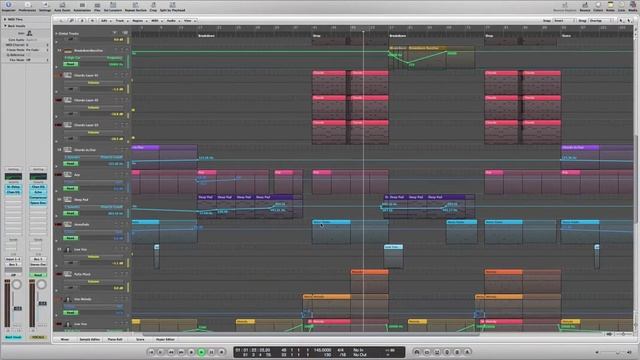This screenshot has width=640, height=360.
Task: Click the Repeat Section toolbar icon
Action: (x=135, y=6)
